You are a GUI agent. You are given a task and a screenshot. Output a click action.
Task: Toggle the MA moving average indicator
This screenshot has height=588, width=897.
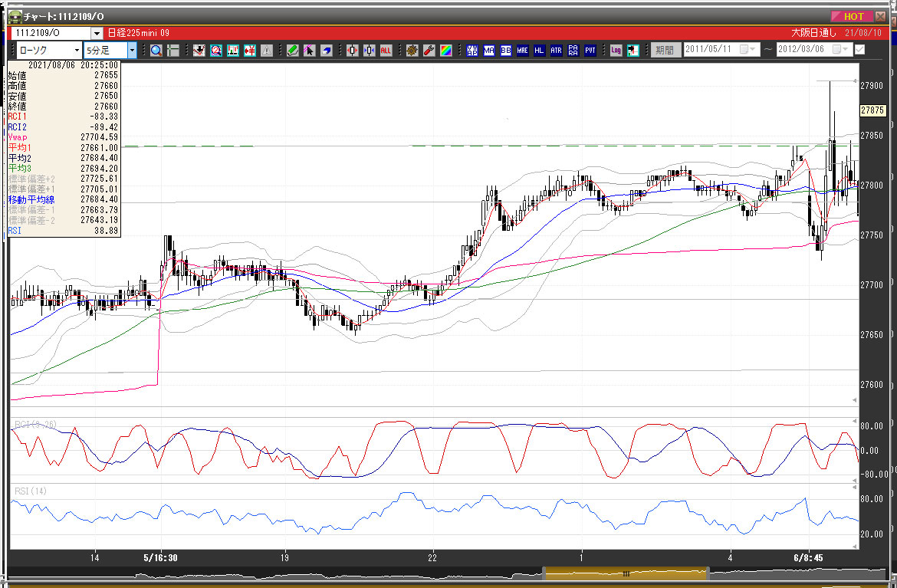tap(489, 50)
